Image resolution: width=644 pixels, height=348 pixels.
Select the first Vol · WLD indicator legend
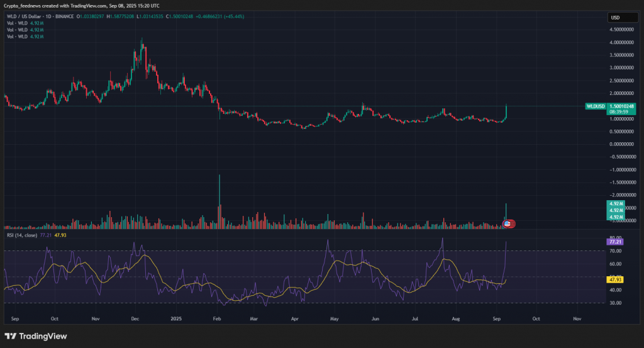pos(17,24)
